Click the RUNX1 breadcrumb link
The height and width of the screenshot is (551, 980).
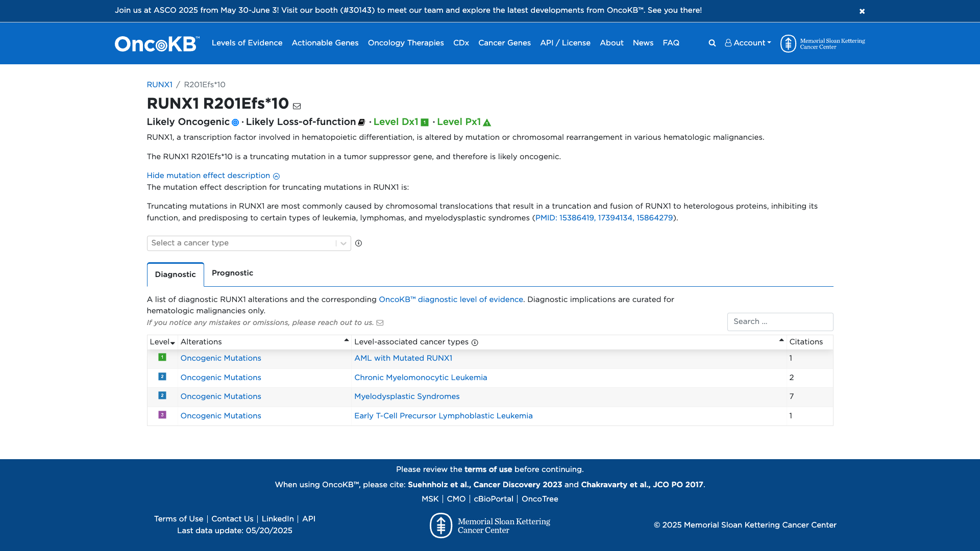pos(159,85)
